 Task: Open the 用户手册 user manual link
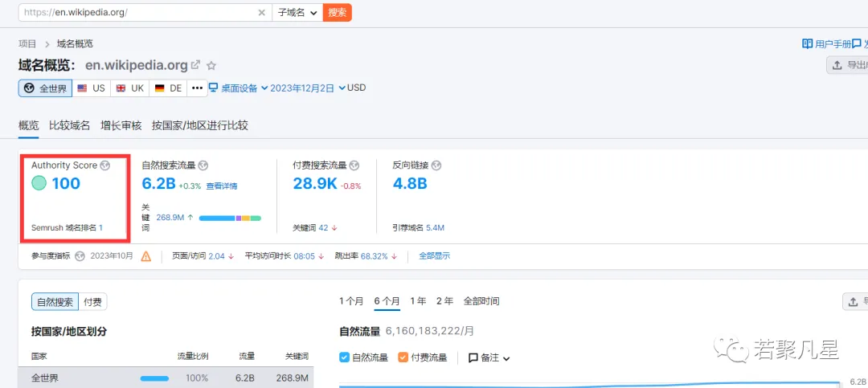click(x=826, y=43)
